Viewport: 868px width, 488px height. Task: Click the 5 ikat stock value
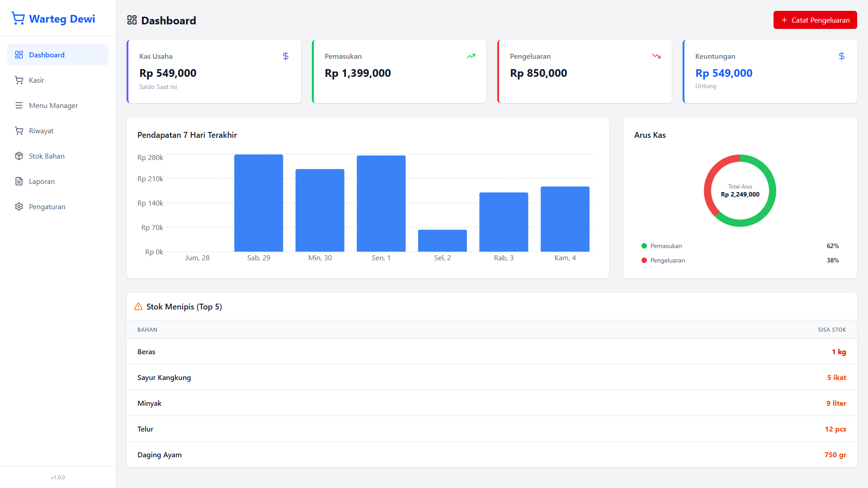pyautogui.click(x=837, y=377)
